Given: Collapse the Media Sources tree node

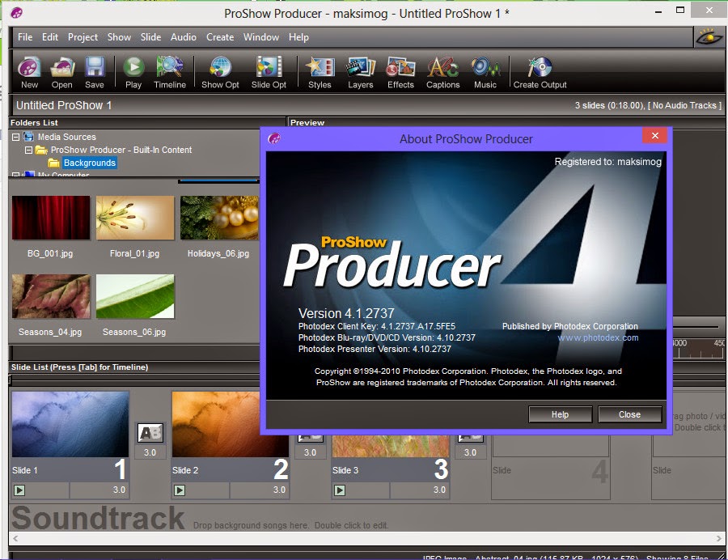Looking at the screenshot, I should [16, 137].
